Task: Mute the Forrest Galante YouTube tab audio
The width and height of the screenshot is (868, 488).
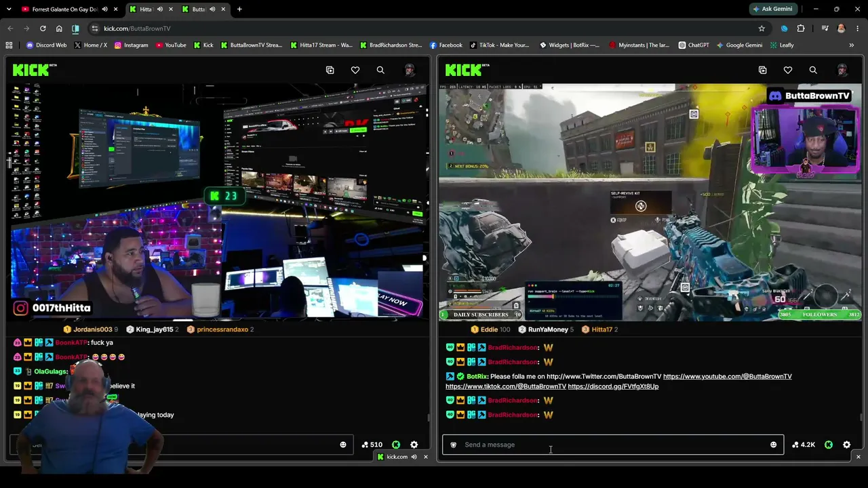Action: tap(104, 9)
